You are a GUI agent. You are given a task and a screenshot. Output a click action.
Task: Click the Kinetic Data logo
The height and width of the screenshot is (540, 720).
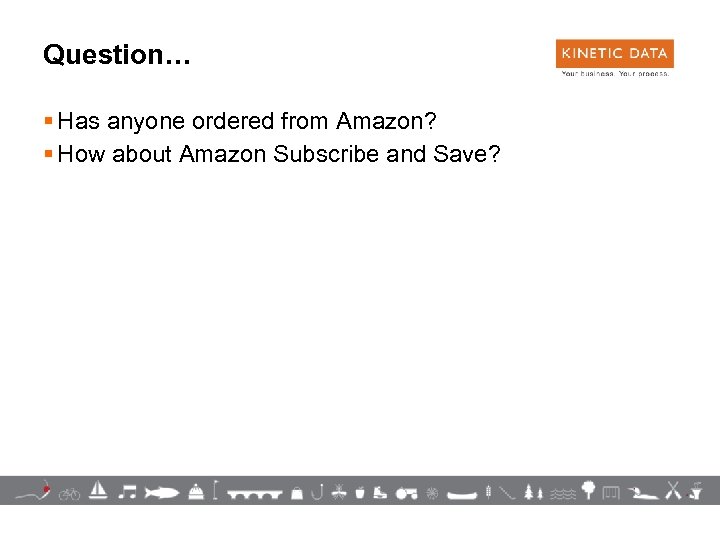(614, 57)
